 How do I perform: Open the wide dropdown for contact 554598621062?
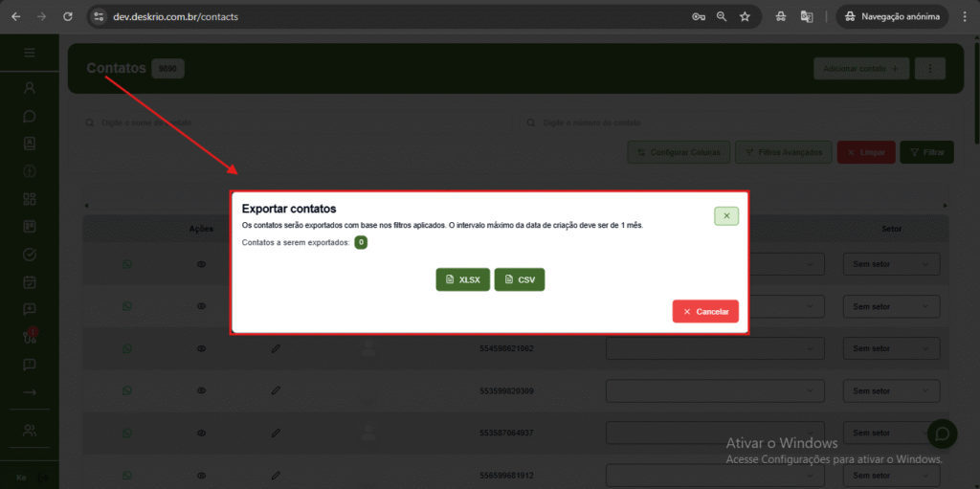[x=714, y=348]
